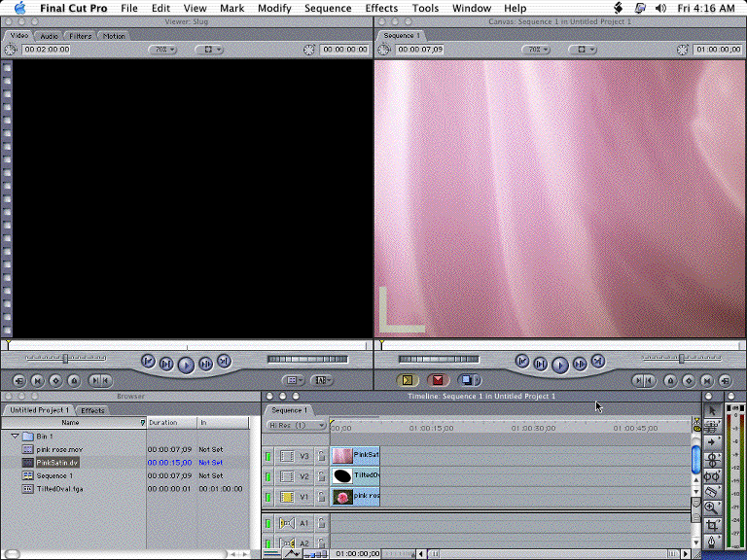Open Generator popup menu in Viewer
This screenshot has height=560, width=747.
[323, 380]
